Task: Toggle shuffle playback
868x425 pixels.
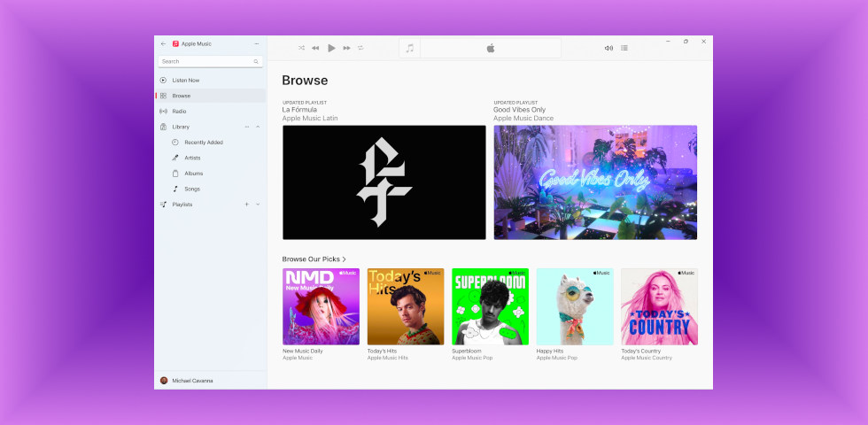Action: point(302,48)
